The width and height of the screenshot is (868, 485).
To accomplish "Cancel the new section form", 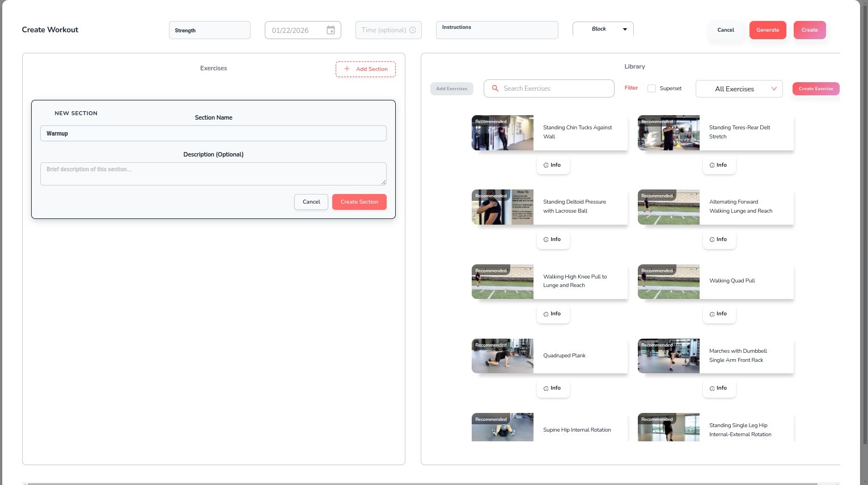I will coord(311,202).
